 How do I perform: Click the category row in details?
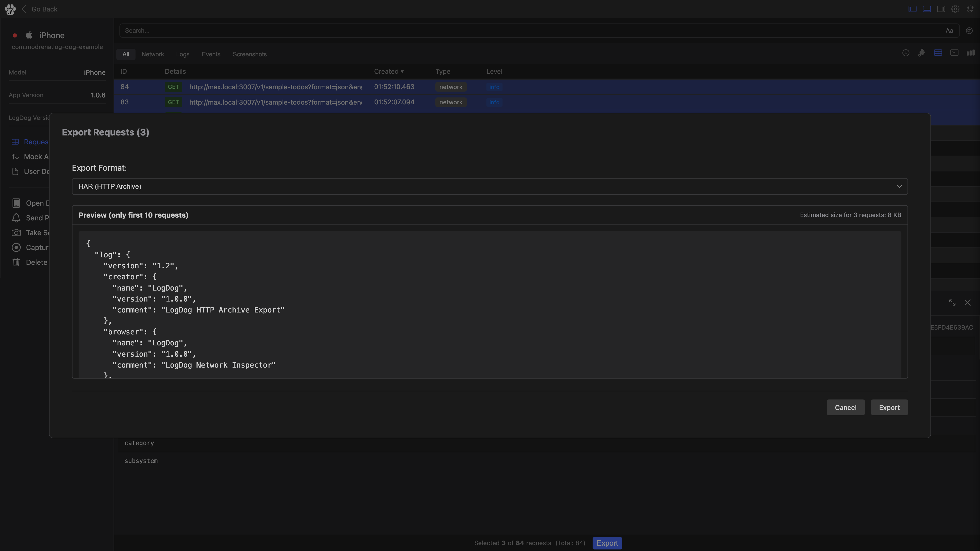pos(547,443)
